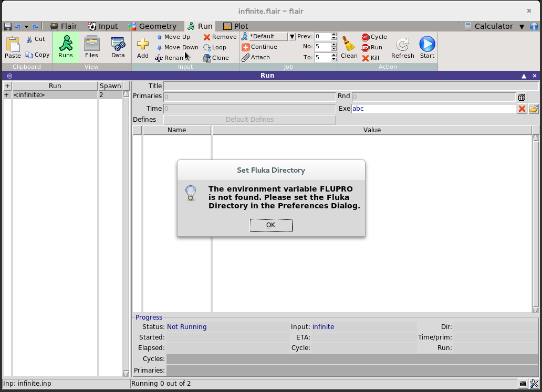
Task: Decrease the No spinner value
Action: [x=334, y=49]
